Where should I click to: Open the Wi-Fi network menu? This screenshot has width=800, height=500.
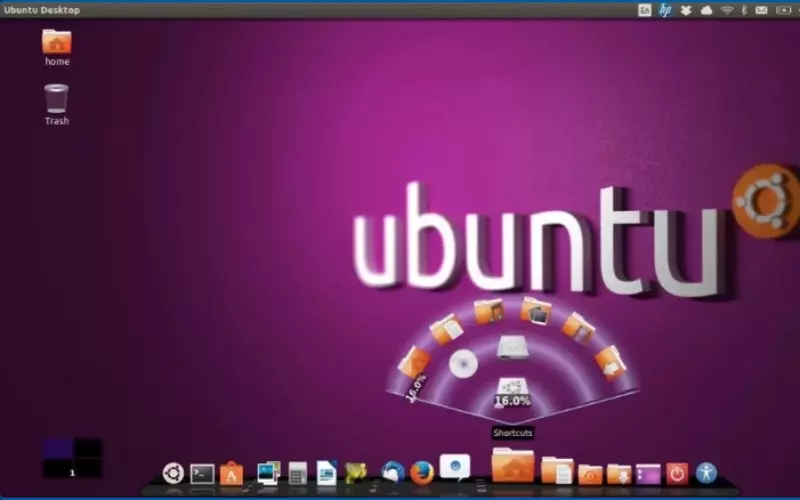click(x=727, y=10)
